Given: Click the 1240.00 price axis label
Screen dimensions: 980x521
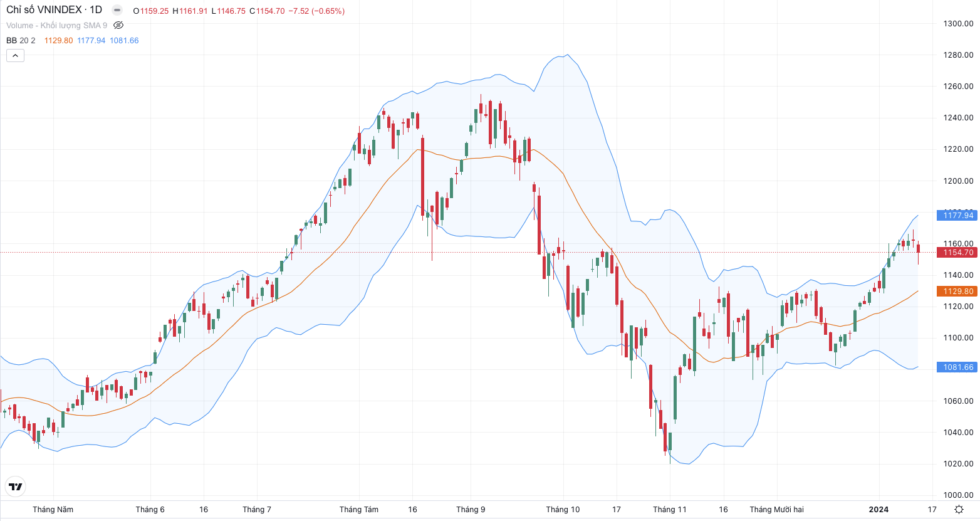Looking at the screenshot, I should point(958,118).
